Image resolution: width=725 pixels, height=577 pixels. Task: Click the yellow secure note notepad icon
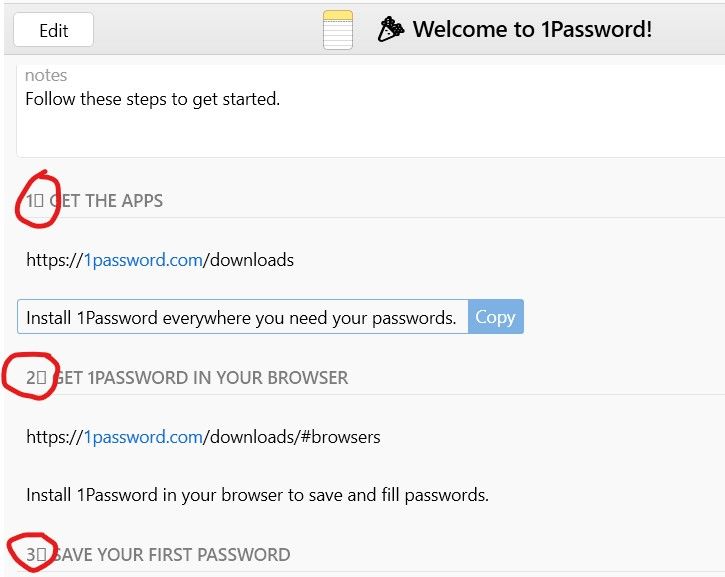pos(338,29)
